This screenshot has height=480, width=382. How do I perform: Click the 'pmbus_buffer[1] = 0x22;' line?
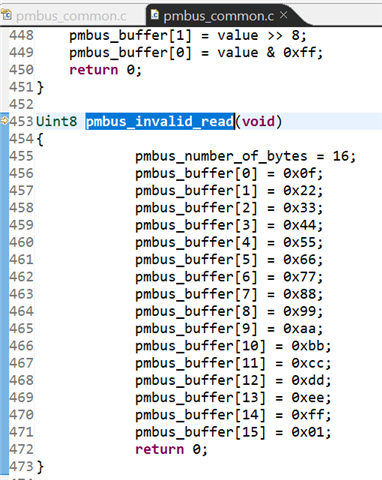tap(229, 191)
